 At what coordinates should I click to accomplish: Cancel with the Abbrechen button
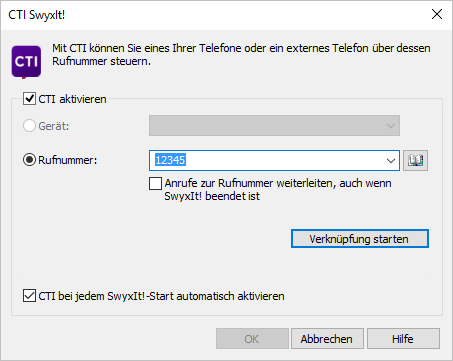[x=327, y=339]
